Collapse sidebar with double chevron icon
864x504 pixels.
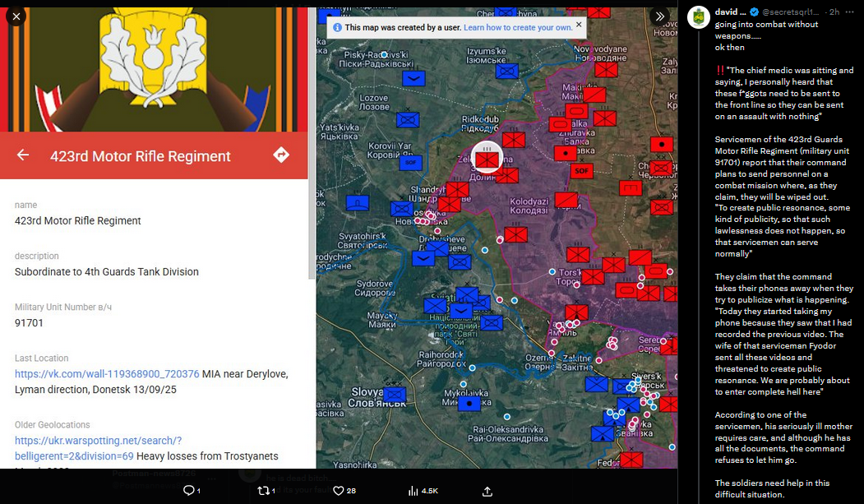[659, 16]
